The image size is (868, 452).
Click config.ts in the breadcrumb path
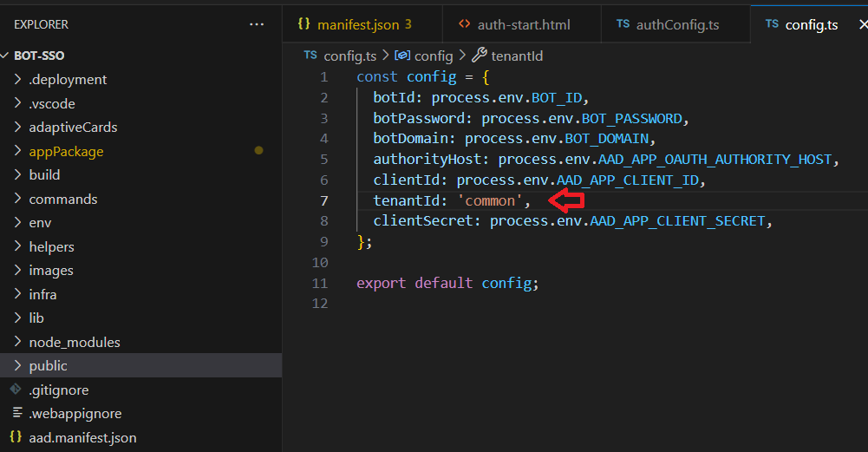click(x=349, y=56)
